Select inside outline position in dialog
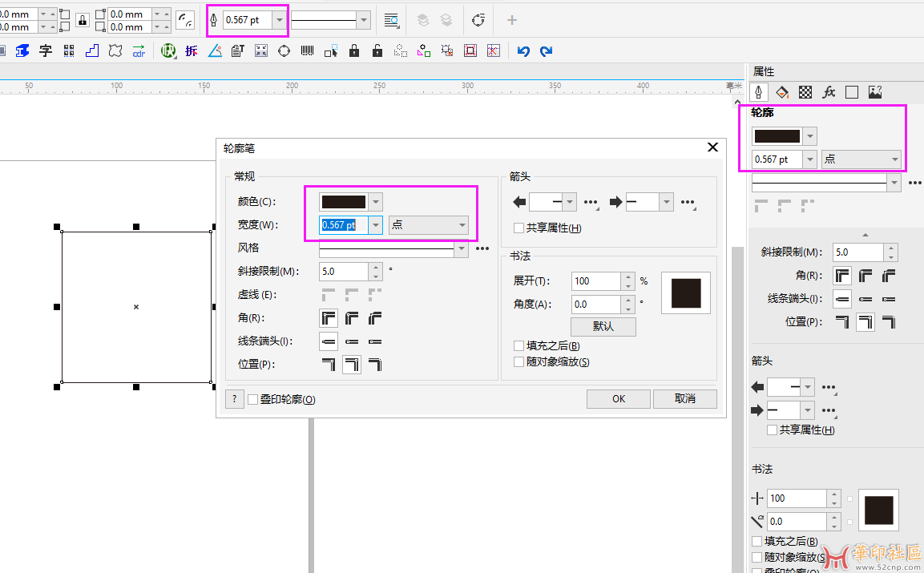 coord(375,365)
